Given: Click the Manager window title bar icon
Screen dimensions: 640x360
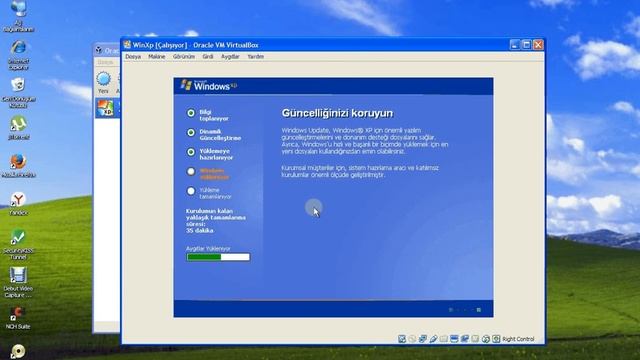Looking at the screenshot, I should tap(99, 50).
